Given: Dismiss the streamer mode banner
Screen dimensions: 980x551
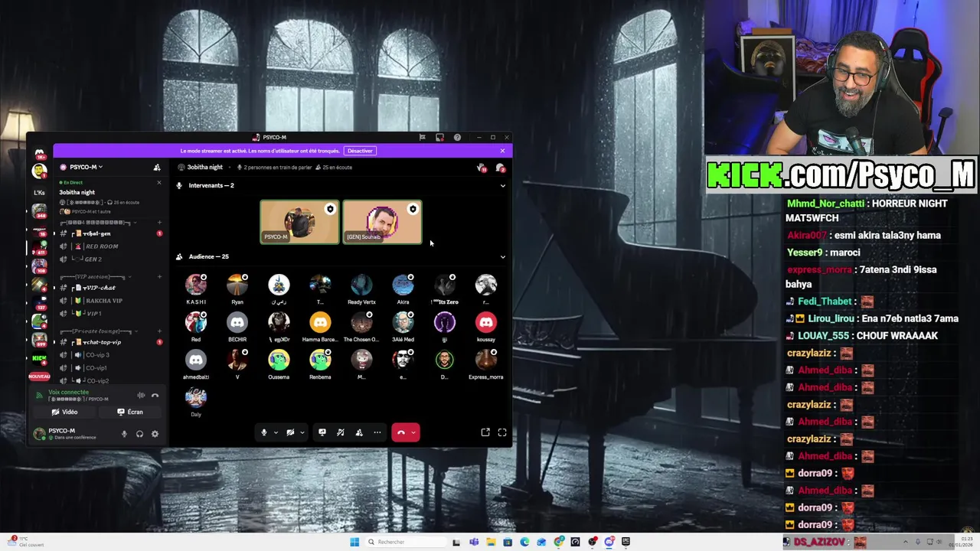Looking at the screenshot, I should tap(502, 151).
